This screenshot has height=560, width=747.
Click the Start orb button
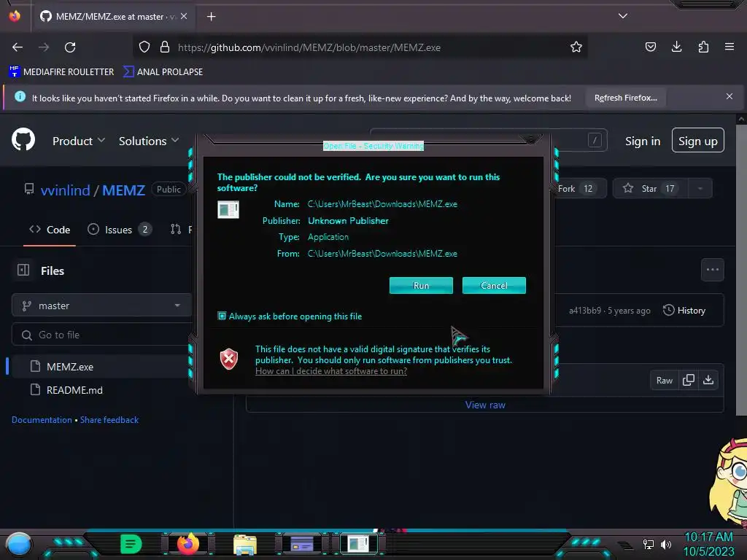click(x=19, y=544)
